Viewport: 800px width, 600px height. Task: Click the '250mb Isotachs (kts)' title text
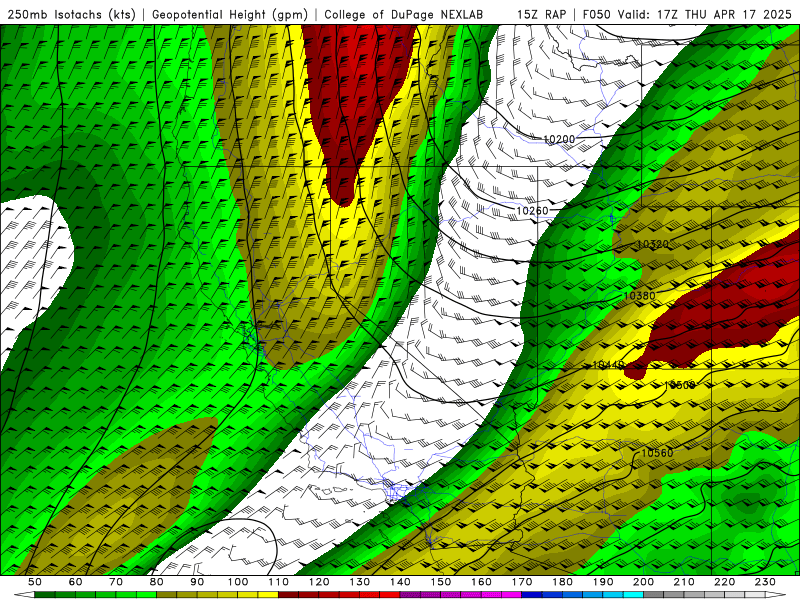(71, 14)
